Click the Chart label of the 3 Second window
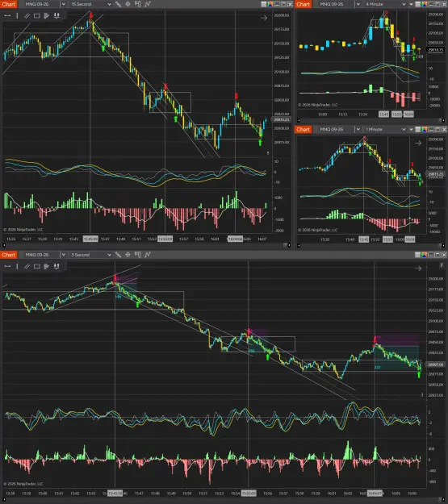 point(9,255)
